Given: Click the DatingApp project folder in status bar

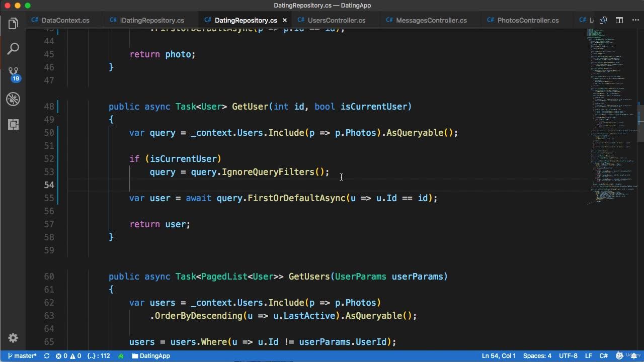Looking at the screenshot, I should coord(150,356).
